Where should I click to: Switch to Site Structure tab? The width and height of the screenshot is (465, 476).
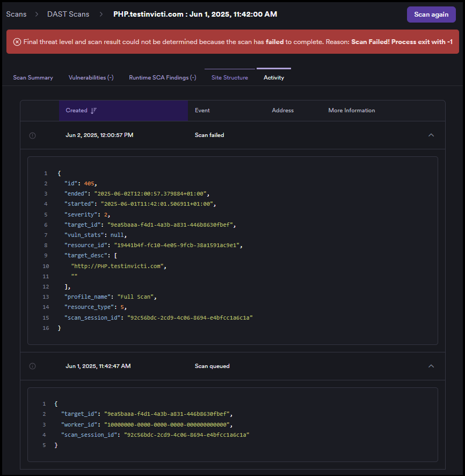230,78
